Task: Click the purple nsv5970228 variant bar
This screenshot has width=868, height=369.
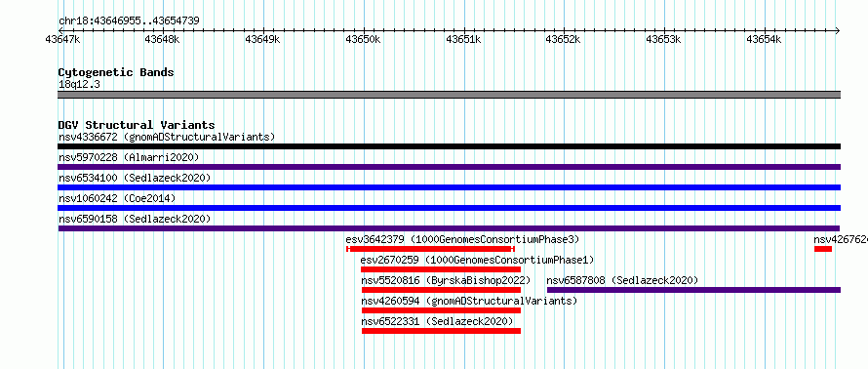Action: 449,167
